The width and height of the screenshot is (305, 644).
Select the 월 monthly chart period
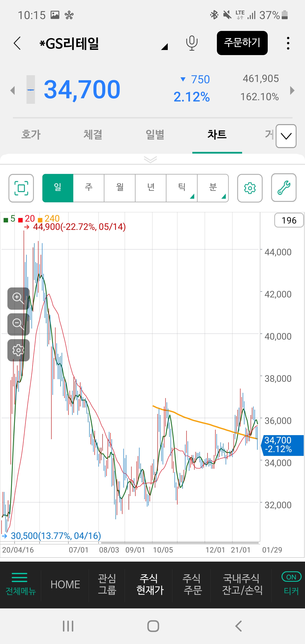pyautogui.click(x=120, y=188)
